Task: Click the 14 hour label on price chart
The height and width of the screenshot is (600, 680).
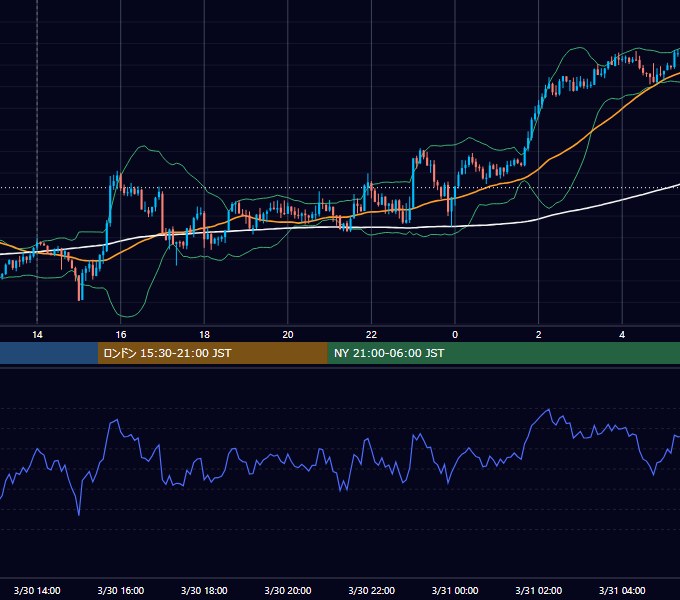Action: point(37,335)
